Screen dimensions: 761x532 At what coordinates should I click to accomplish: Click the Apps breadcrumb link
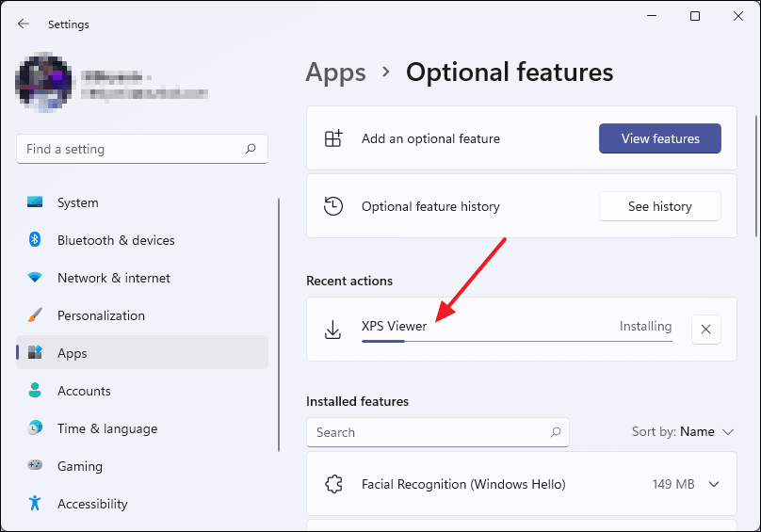[x=335, y=73]
